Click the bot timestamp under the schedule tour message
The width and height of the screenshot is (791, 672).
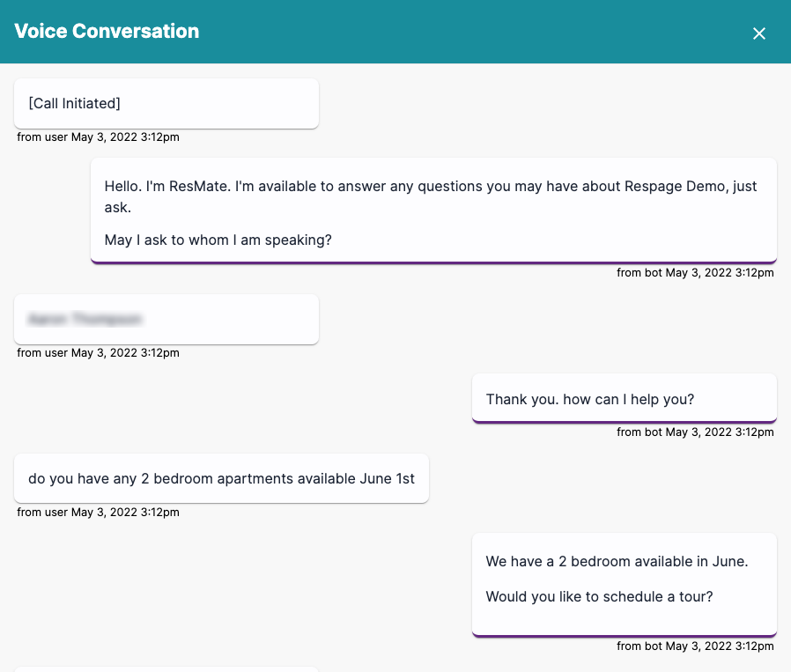click(695, 646)
